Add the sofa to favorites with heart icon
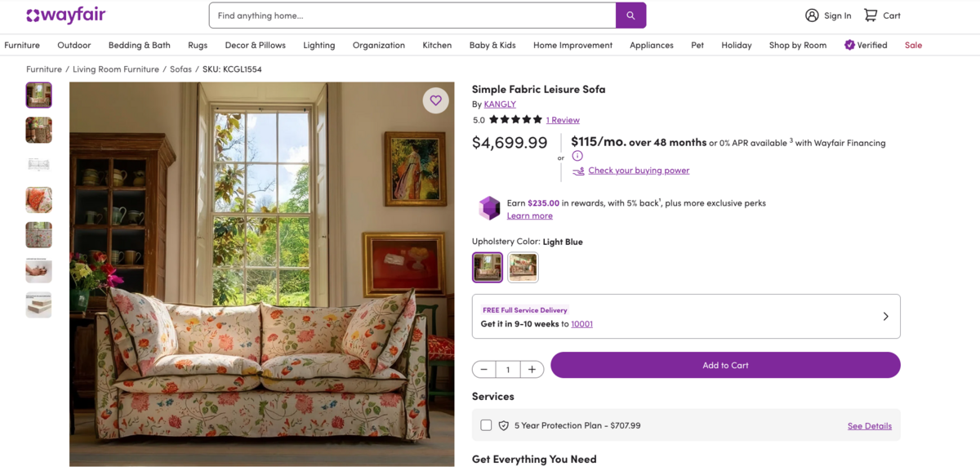This screenshot has height=471, width=980. (x=436, y=100)
